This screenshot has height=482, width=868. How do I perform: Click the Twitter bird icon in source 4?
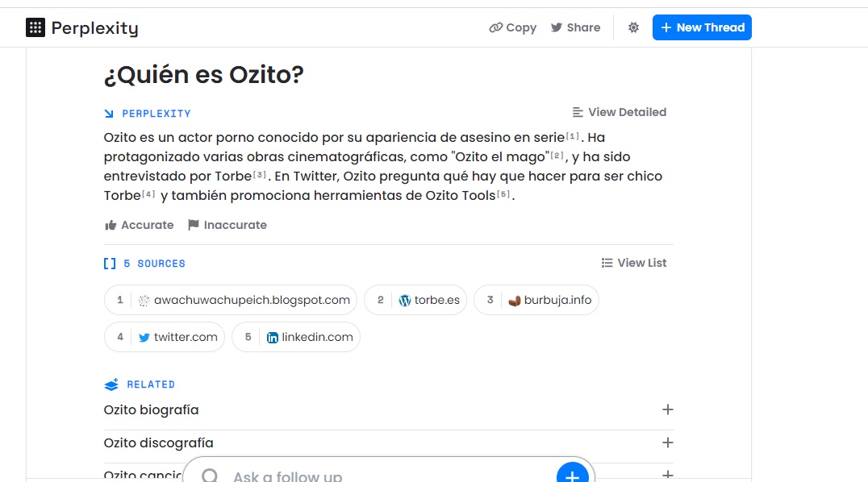(x=144, y=338)
